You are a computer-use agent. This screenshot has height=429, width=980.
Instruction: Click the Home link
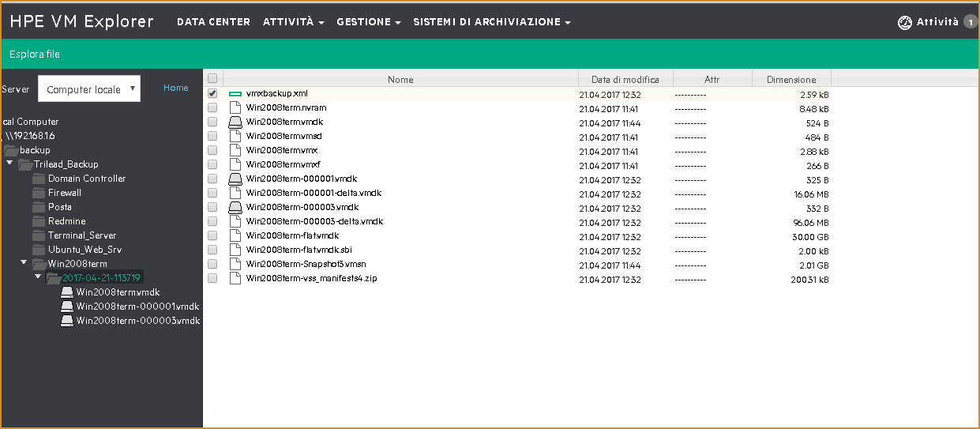[176, 88]
